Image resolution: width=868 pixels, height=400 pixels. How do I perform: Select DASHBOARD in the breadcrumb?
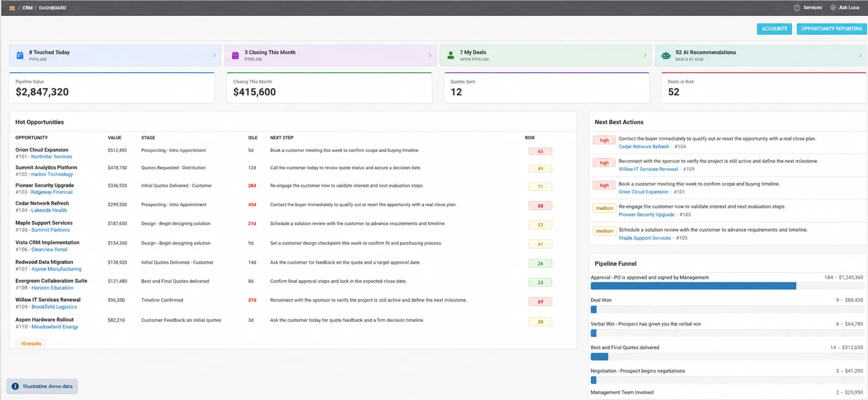[x=53, y=8]
